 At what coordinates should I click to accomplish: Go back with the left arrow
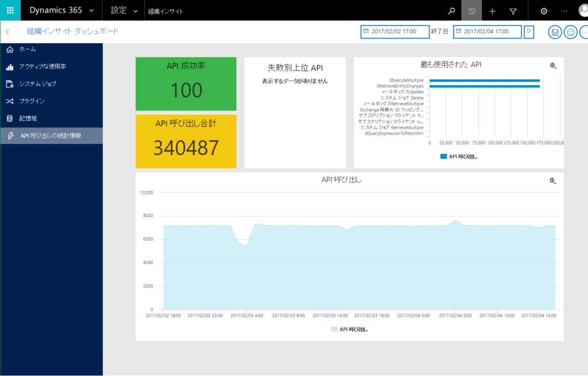pos(7,32)
